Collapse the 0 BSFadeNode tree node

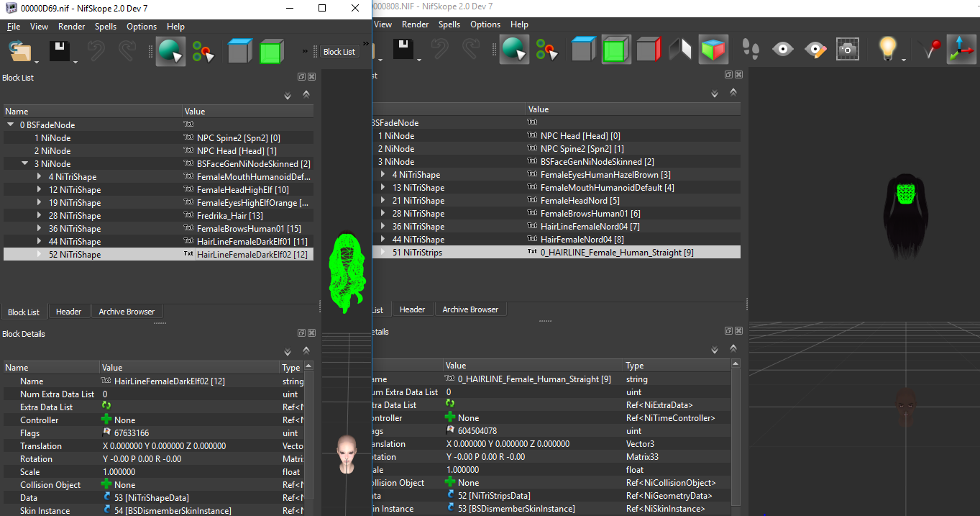(11, 125)
